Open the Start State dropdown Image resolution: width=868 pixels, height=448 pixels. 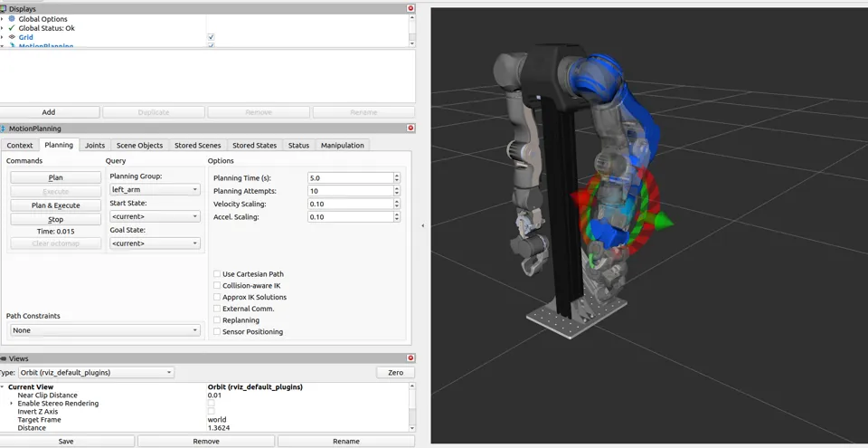coord(155,217)
